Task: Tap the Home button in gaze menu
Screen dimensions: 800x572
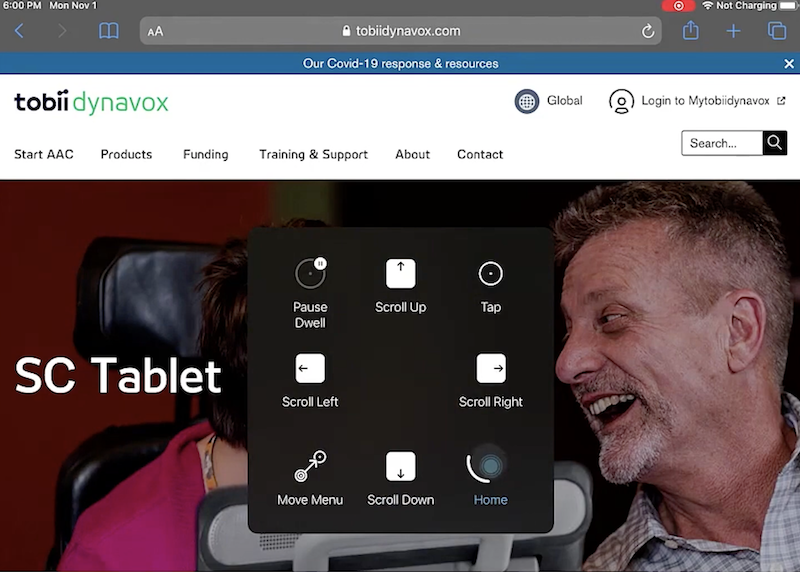Action: [x=490, y=466]
